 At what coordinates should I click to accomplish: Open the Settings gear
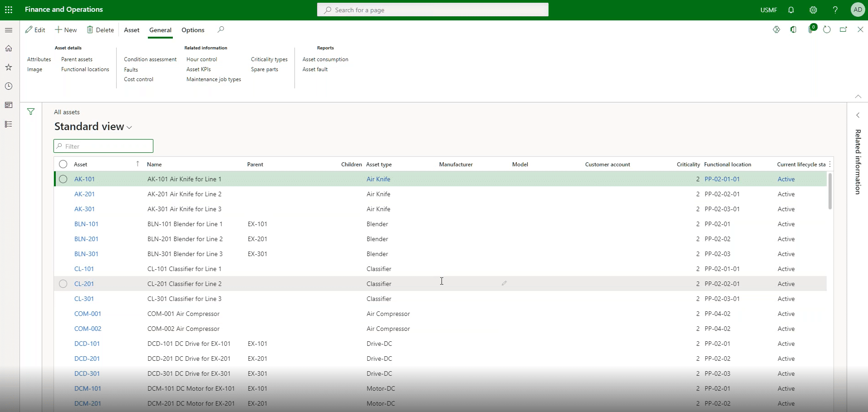tap(814, 10)
